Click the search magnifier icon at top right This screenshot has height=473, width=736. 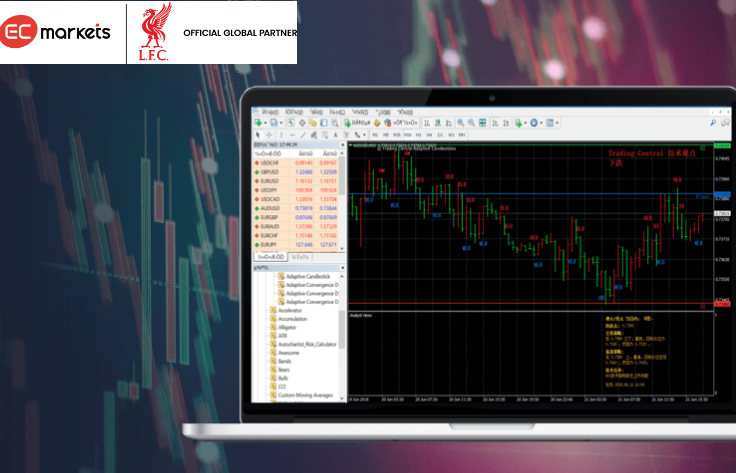point(713,123)
